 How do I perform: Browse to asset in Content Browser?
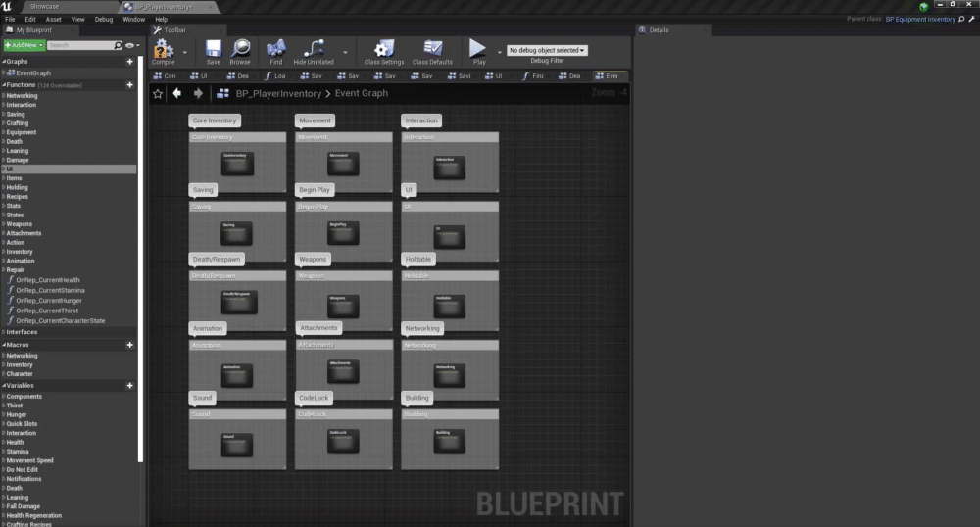coord(240,52)
